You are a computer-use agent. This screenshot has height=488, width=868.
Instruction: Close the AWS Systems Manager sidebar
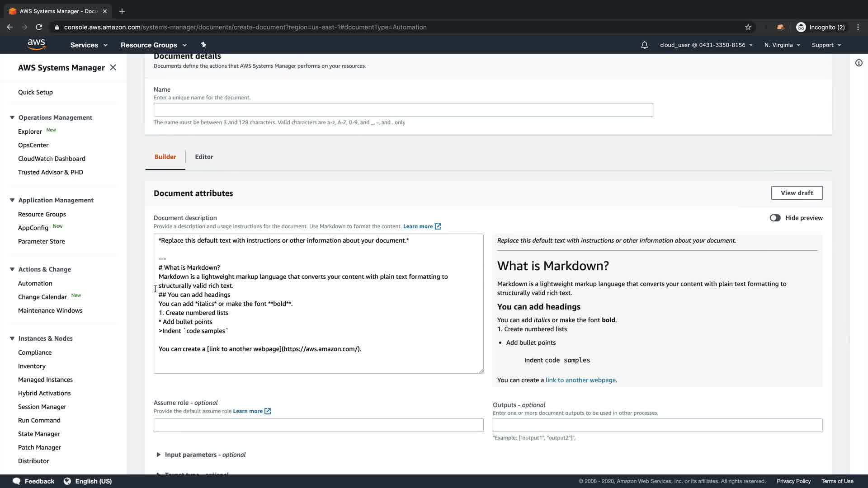(x=113, y=67)
